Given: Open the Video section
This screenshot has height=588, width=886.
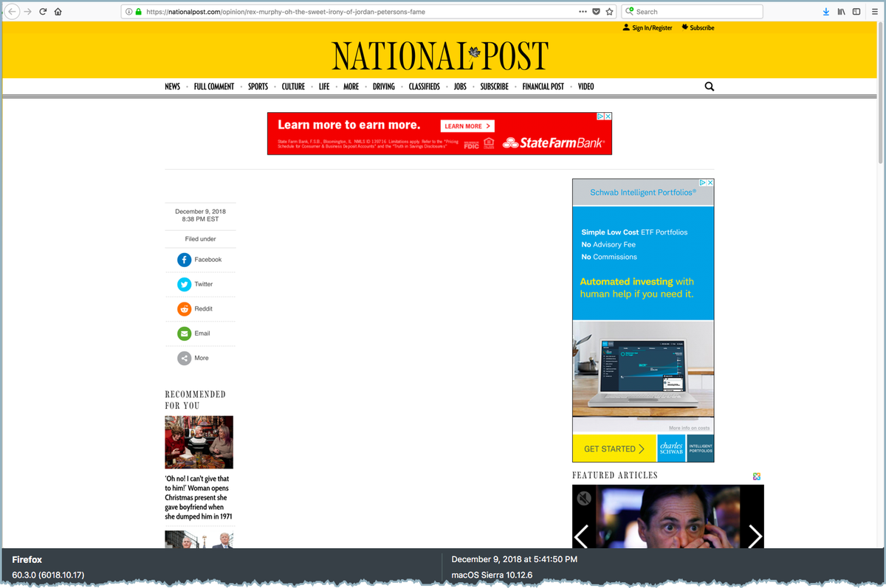Looking at the screenshot, I should pyautogui.click(x=585, y=86).
